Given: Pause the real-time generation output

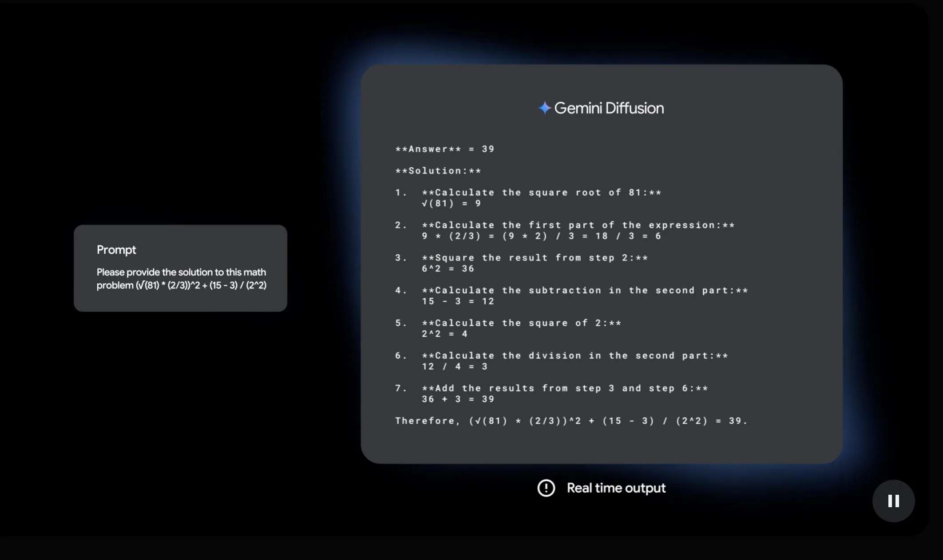Looking at the screenshot, I should click(x=893, y=501).
